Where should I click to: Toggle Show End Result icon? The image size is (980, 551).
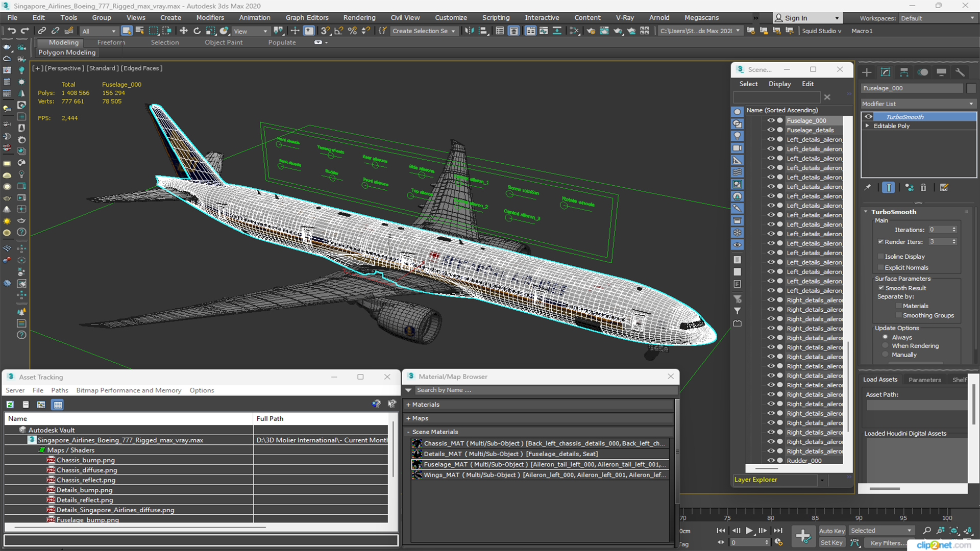(888, 188)
